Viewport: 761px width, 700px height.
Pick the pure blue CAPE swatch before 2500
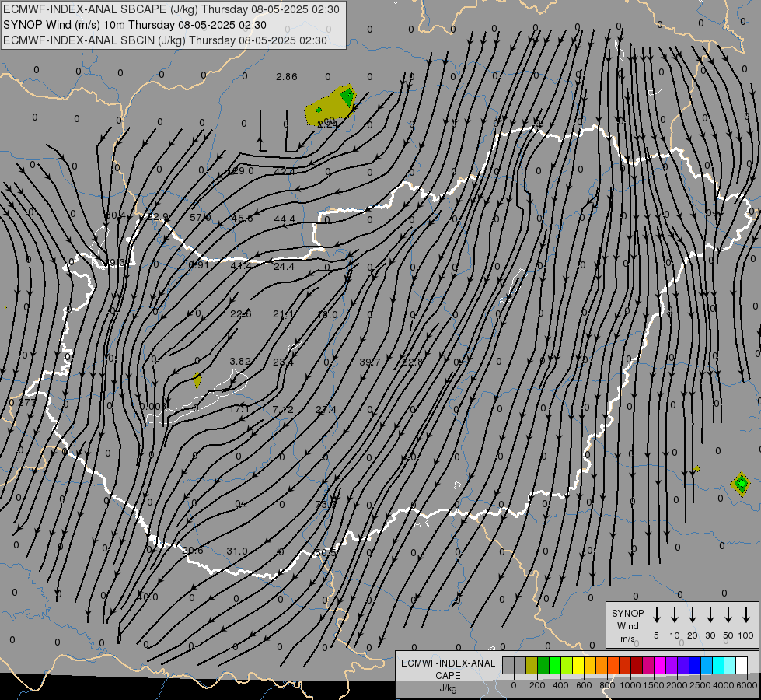click(694, 665)
